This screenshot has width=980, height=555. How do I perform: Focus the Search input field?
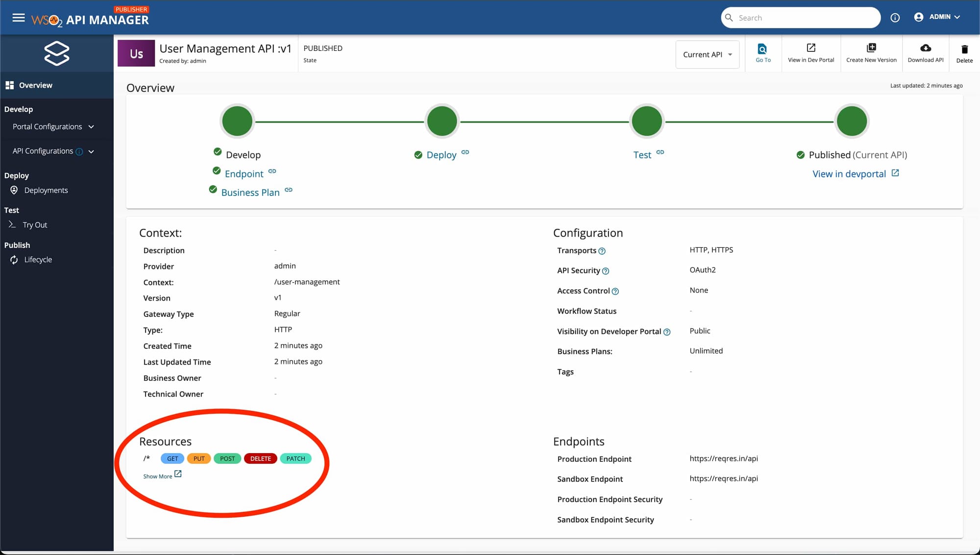pyautogui.click(x=801, y=18)
